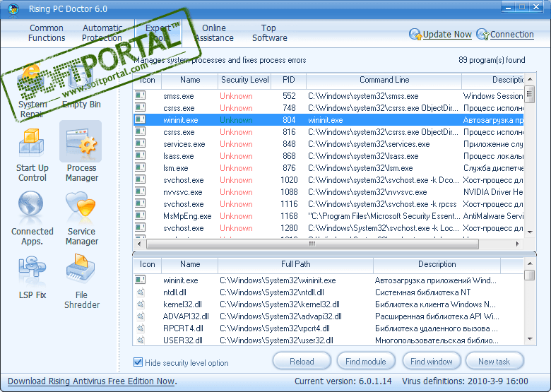Switch to the Automatic Protection tab
551x392 pixels.
click(x=102, y=32)
